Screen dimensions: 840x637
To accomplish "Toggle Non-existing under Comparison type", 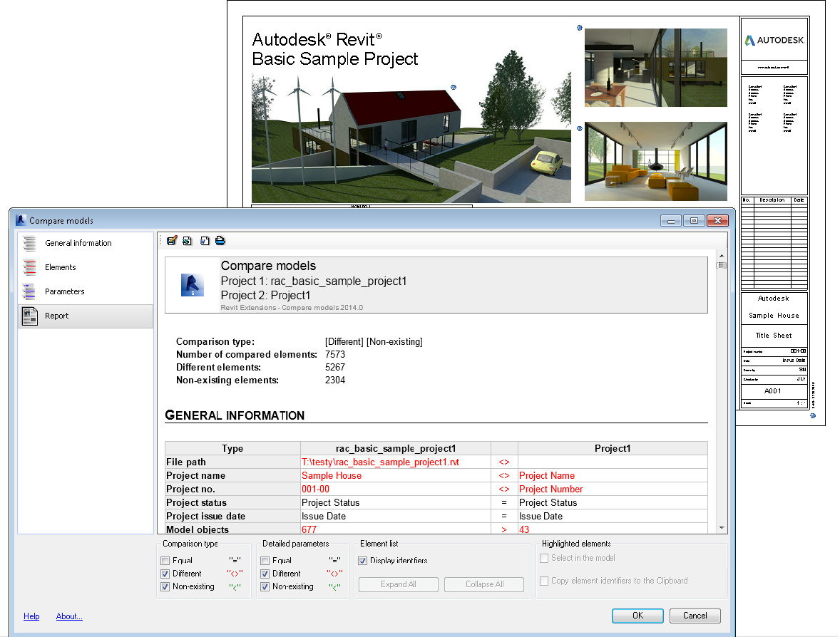I will click(x=166, y=586).
